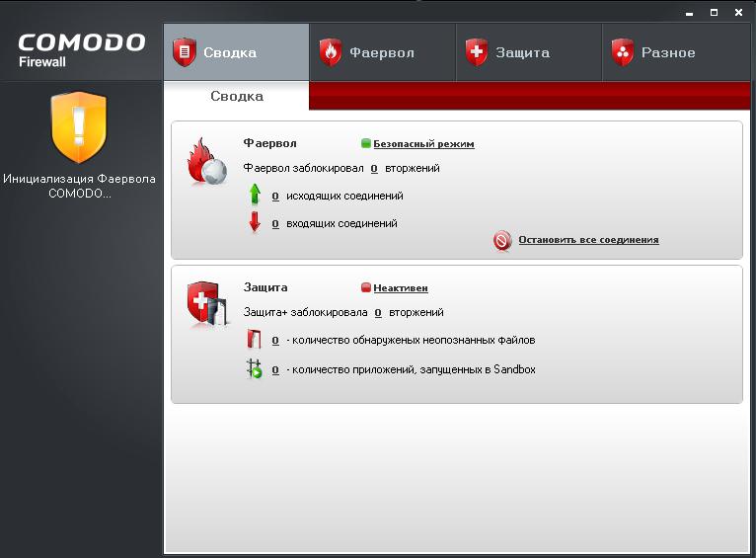Click the green outgoing connections arrow

pyautogui.click(x=255, y=195)
